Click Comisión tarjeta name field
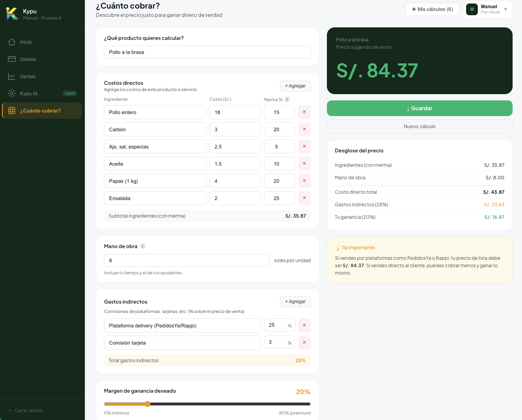Screen dimensions: 522x420 [x=182, y=343]
